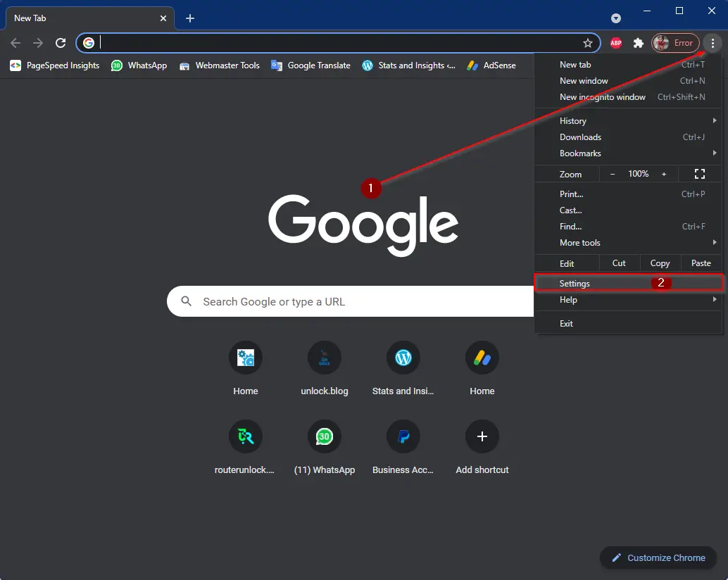The height and width of the screenshot is (580, 728).
Task: Select Print… from the menu
Action: [x=628, y=194]
